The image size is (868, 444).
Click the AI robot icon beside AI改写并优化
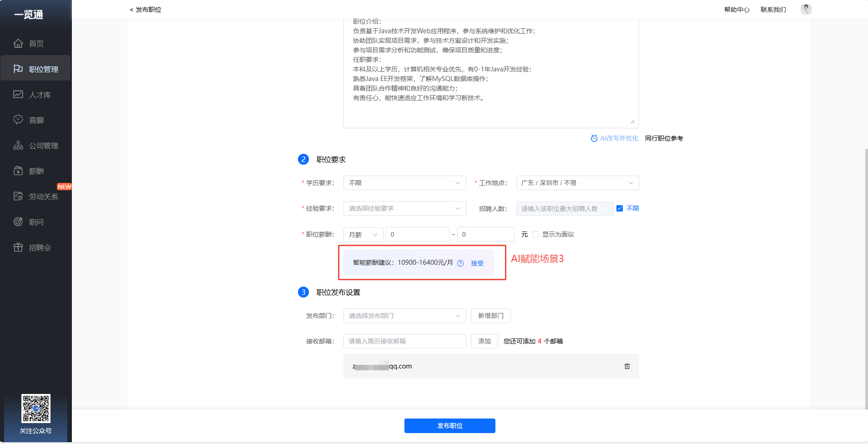pyautogui.click(x=594, y=138)
